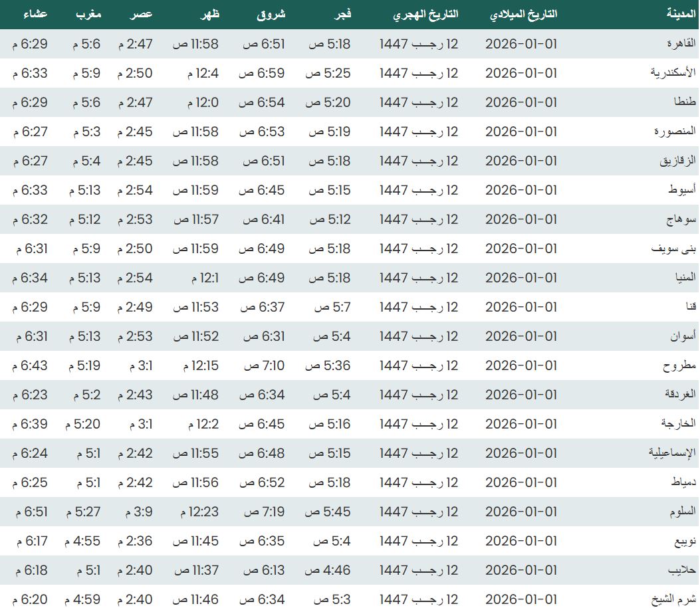The height and width of the screenshot is (608, 700).
Task: Click Maghrib time 5:20 م for الخارجة
Action: click(x=82, y=424)
